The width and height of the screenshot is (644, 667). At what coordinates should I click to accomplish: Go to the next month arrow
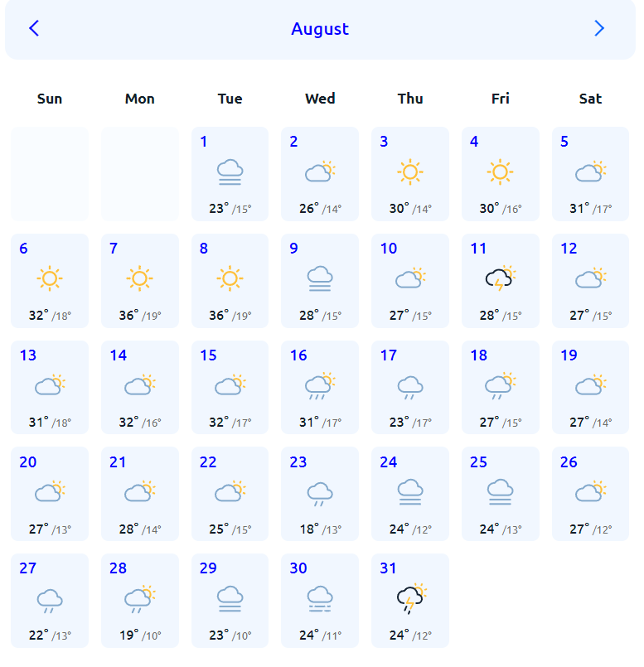click(x=599, y=28)
